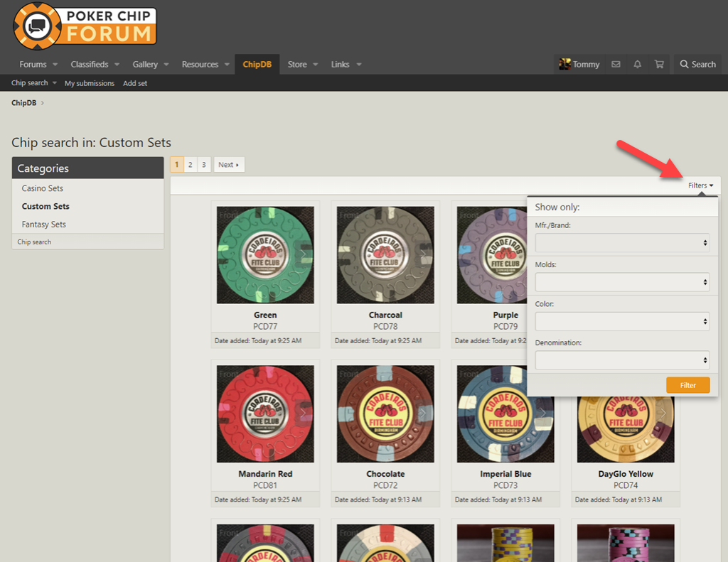Open the inbox envelope icon
This screenshot has width=728, height=562.
(x=616, y=64)
